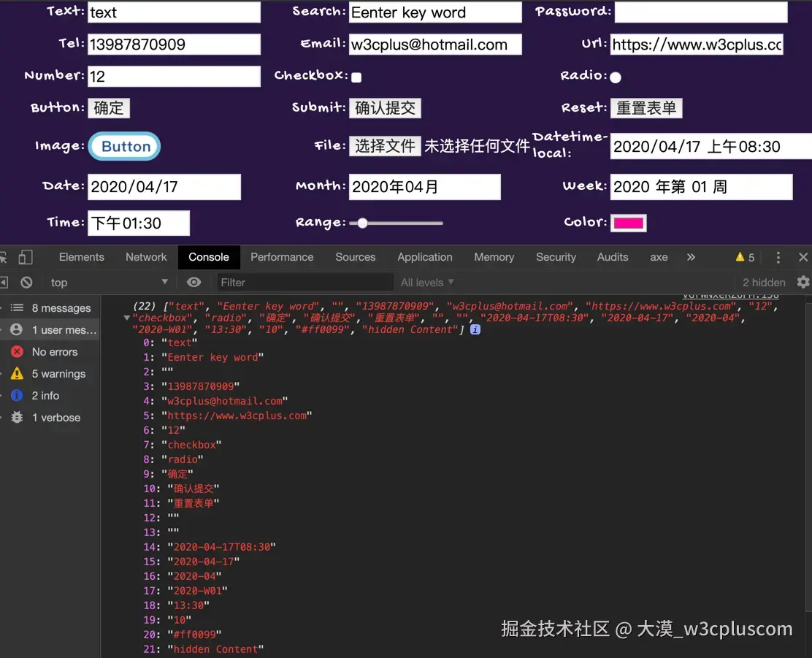Click the Week input field
812x658 pixels.
pos(701,186)
